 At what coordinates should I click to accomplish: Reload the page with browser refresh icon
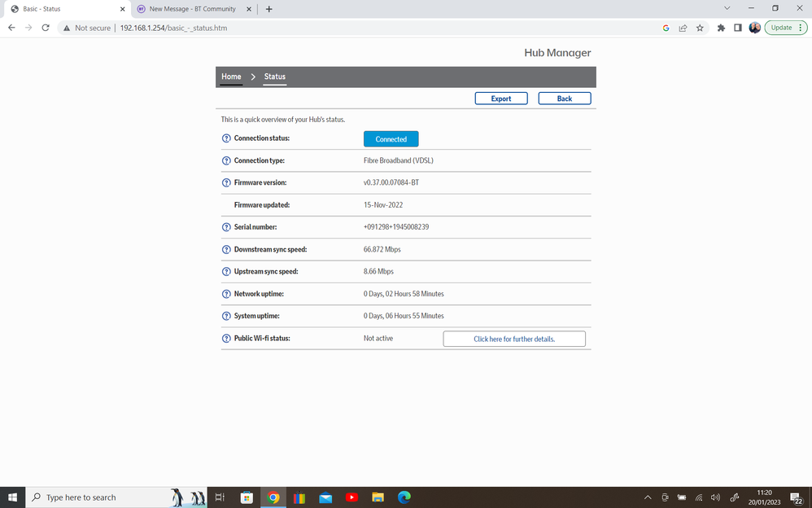46,28
